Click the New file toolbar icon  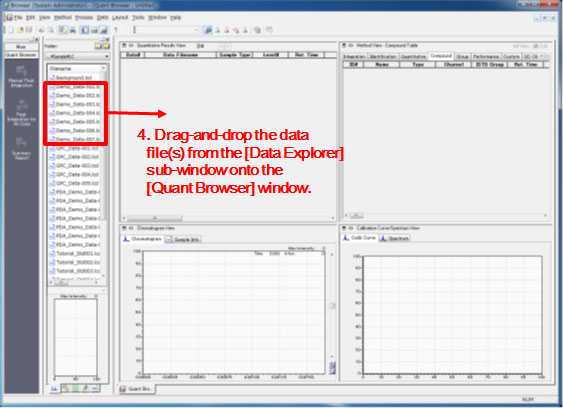point(10,30)
